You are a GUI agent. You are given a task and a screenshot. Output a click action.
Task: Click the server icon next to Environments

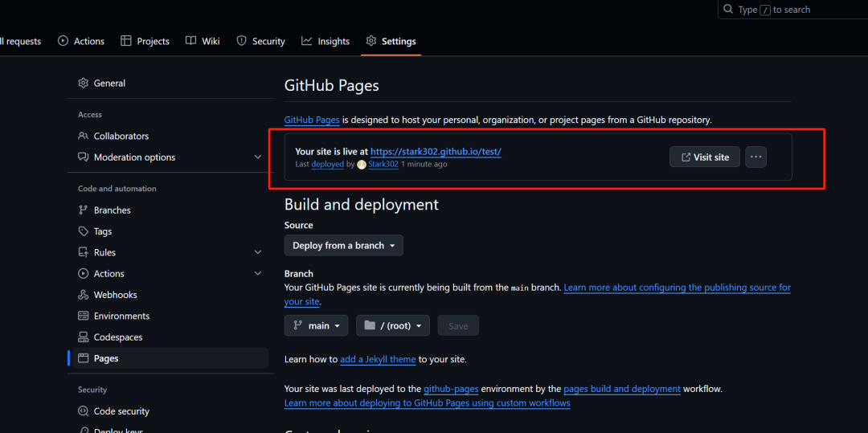(83, 316)
